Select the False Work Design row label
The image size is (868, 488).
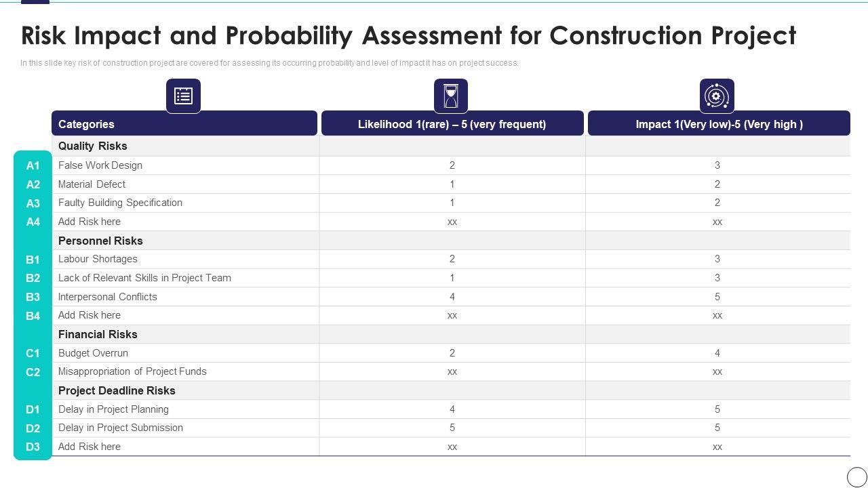click(100, 165)
